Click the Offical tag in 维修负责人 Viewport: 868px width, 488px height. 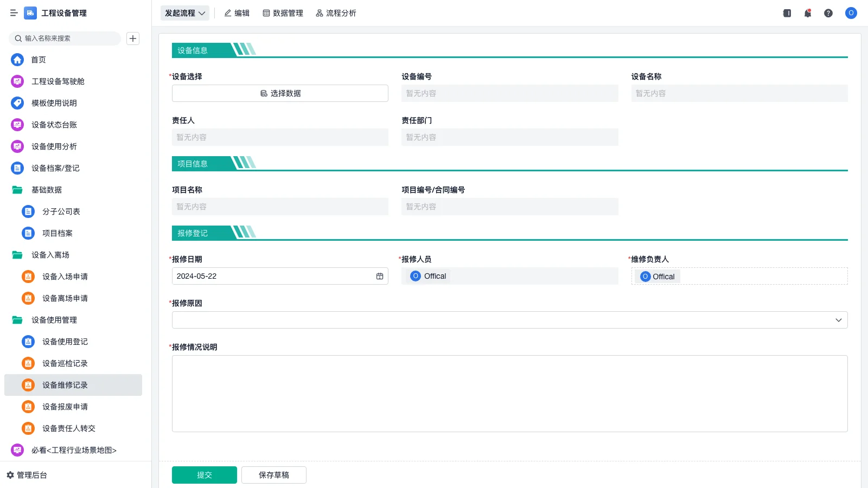click(658, 277)
